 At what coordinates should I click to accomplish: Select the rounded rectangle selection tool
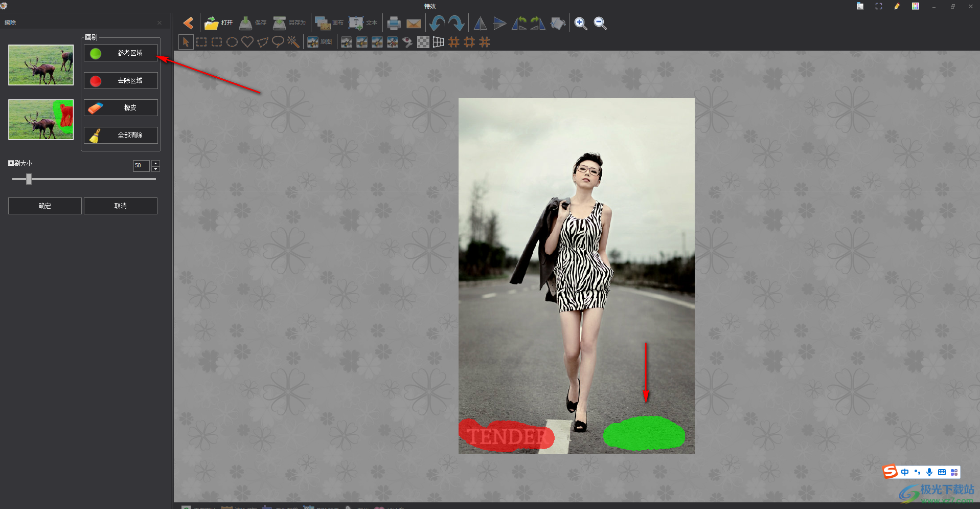pos(217,42)
